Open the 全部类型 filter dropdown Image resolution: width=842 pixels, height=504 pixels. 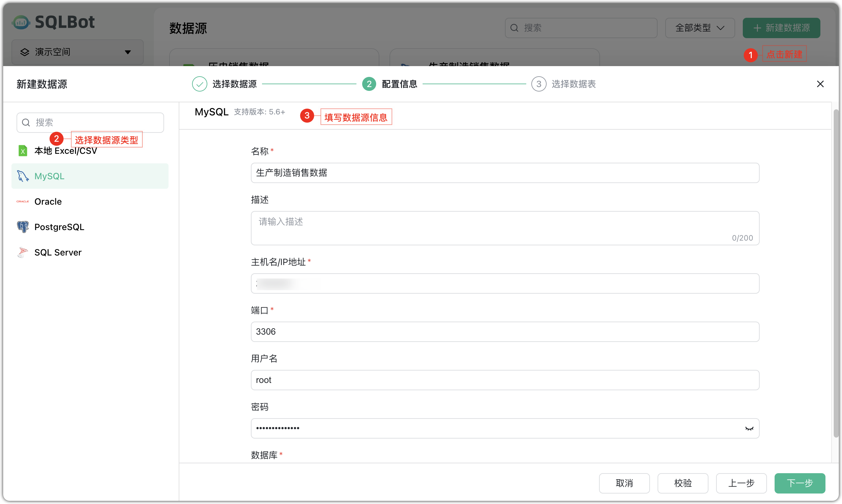[699, 28]
